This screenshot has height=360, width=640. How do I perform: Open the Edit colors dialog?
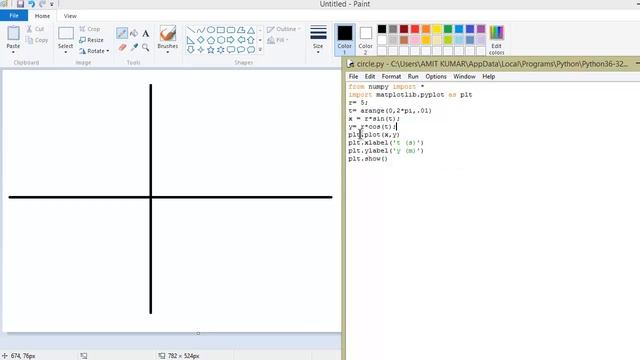[496, 40]
